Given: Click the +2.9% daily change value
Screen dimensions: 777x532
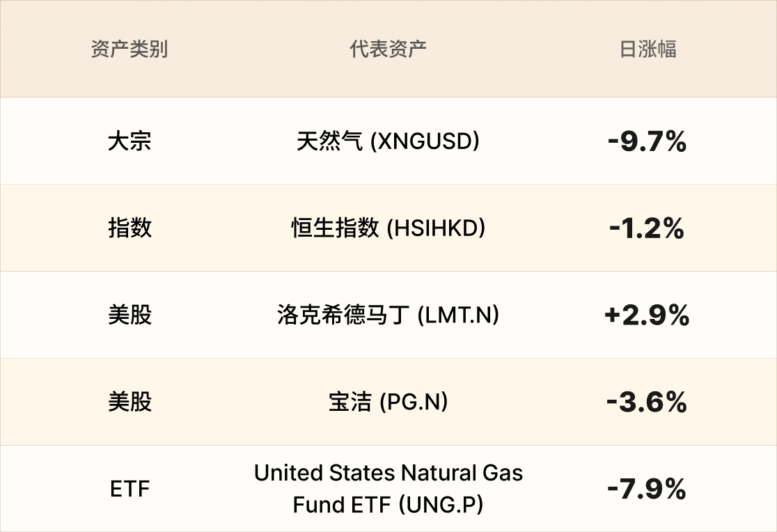Looking at the screenshot, I should 647,315.
